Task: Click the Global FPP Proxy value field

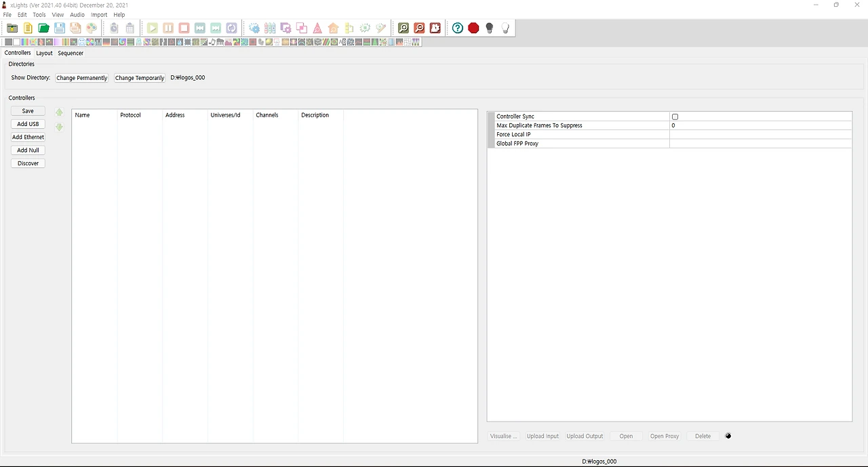Action: [x=760, y=144]
